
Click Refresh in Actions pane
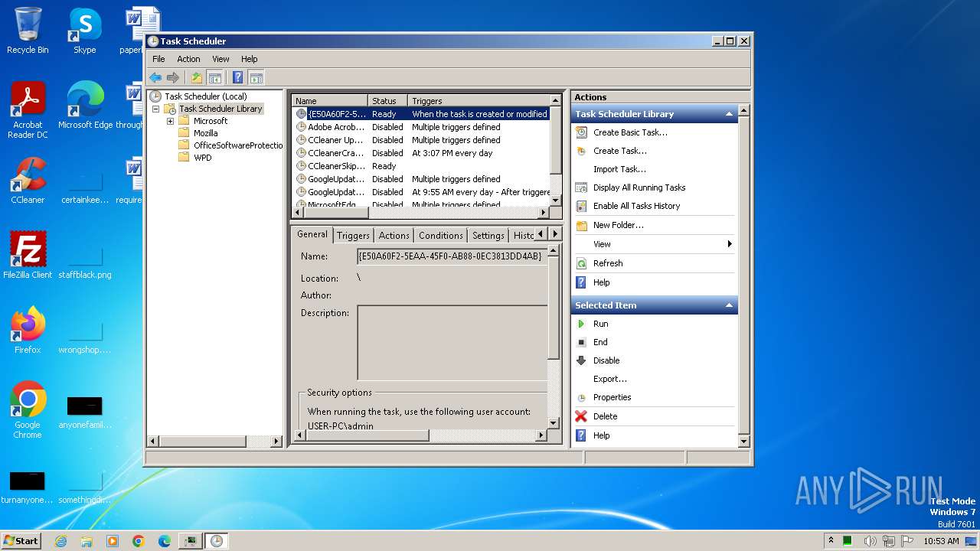coord(608,263)
